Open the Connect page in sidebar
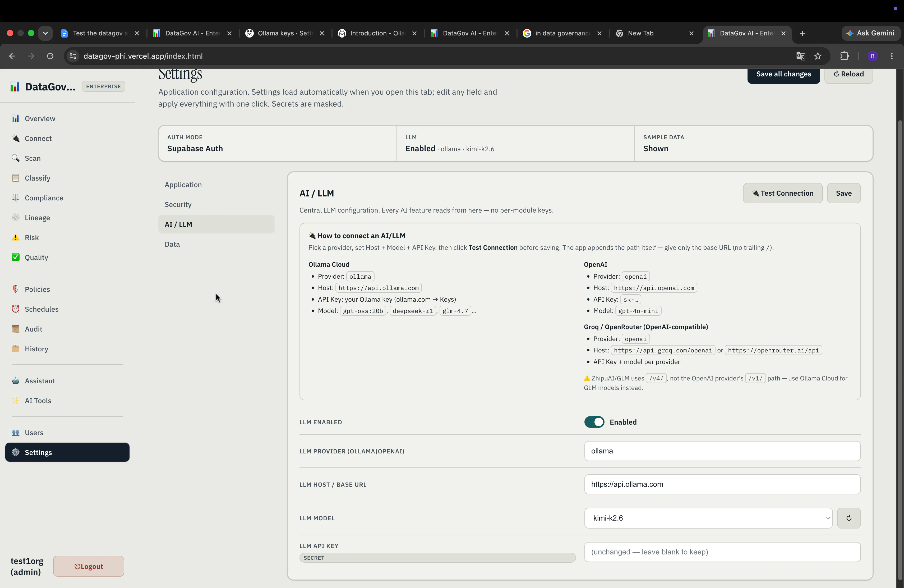904x588 pixels. tap(67, 138)
